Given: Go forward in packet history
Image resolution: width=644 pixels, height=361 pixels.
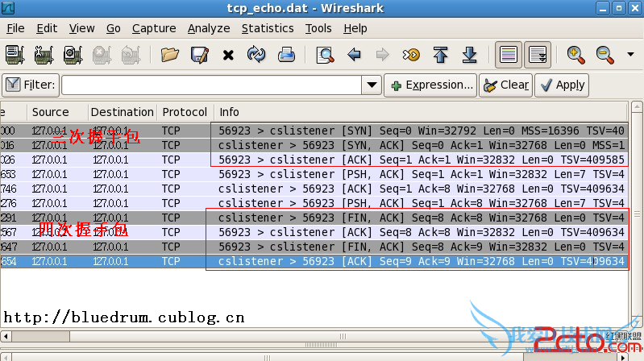Looking at the screenshot, I should pyautogui.click(x=382, y=55).
